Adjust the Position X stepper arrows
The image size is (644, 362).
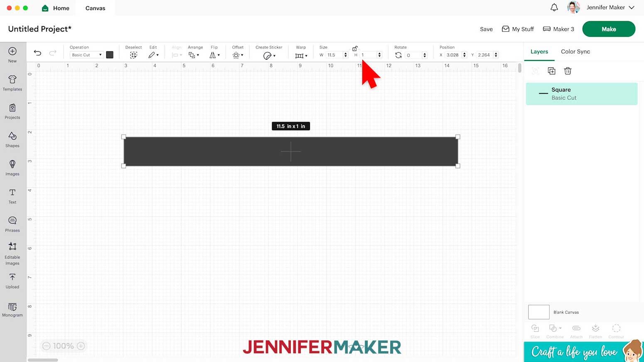coord(465,55)
